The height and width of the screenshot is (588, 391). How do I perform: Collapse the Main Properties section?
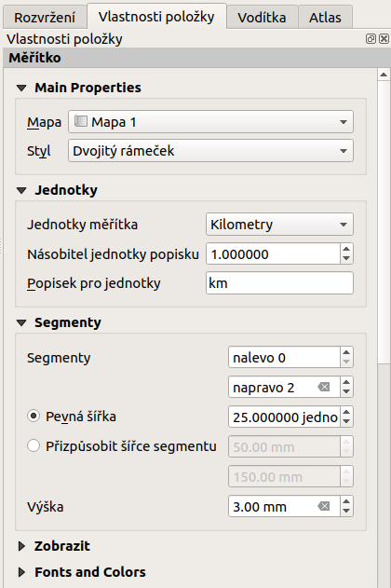pos(21,89)
